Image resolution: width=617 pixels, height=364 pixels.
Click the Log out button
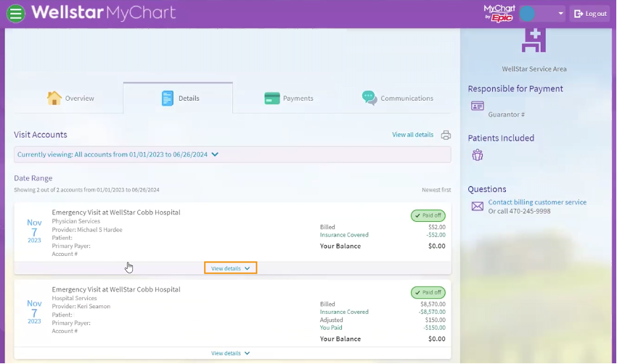tap(590, 14)
